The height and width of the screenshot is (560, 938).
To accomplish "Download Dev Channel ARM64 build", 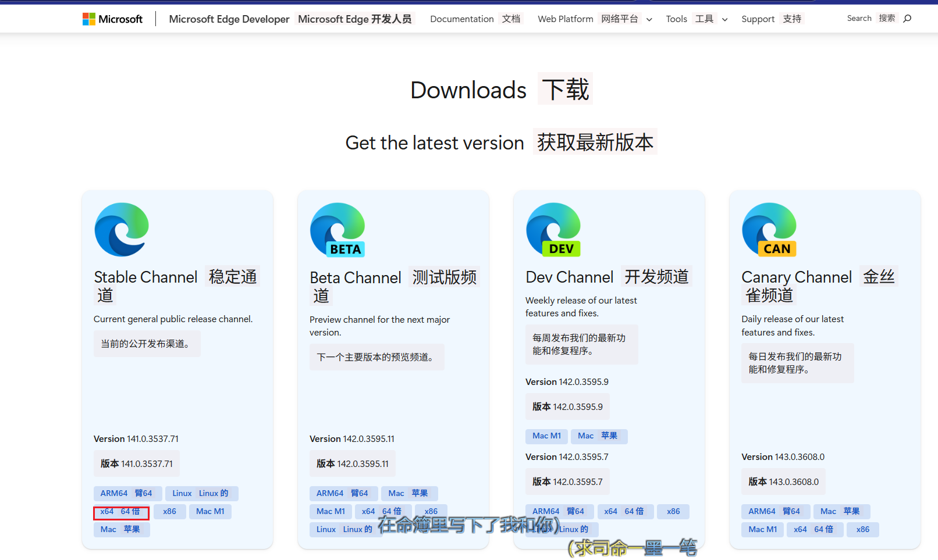I will (x=560, y=511).
